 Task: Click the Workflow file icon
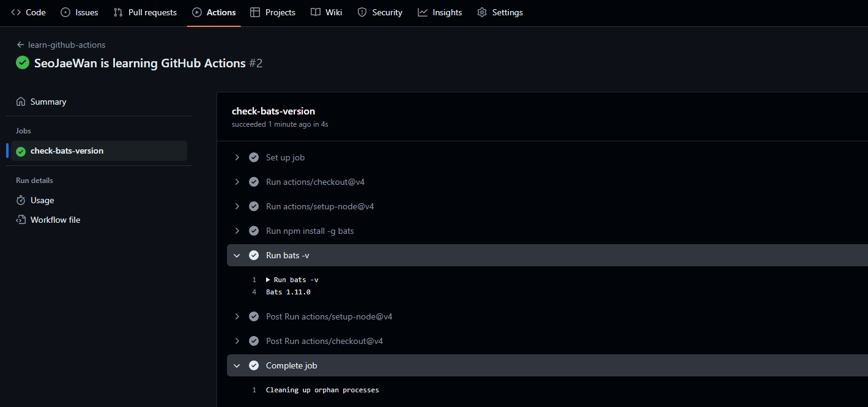point(21,220)
